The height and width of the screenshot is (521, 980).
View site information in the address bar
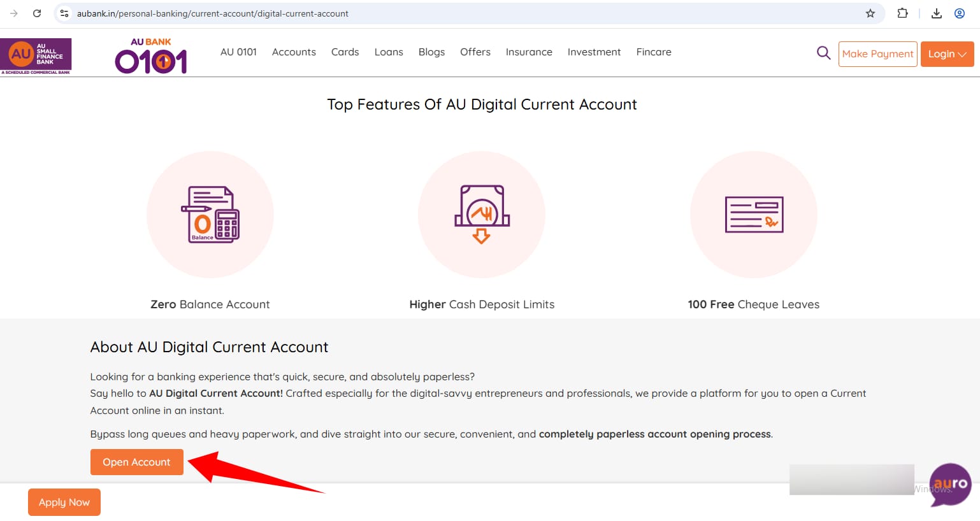point(64,13)
